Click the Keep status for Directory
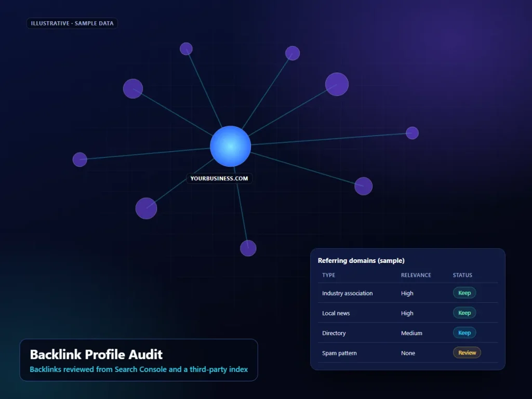This screenshot has height=399, width=532. pyautogui.click(x=464, y=333)
